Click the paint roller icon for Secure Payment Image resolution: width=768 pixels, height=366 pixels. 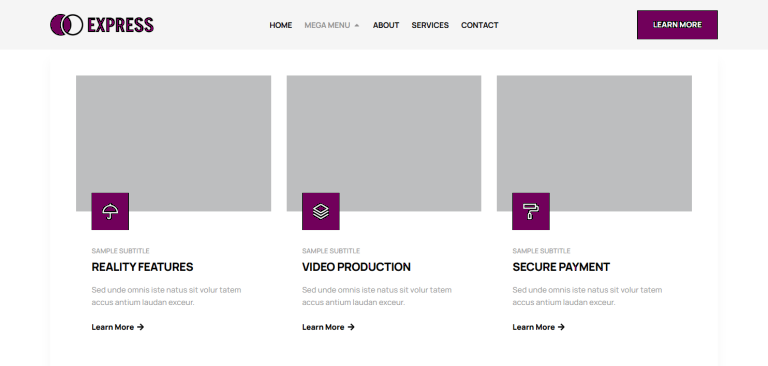point(531,211)
